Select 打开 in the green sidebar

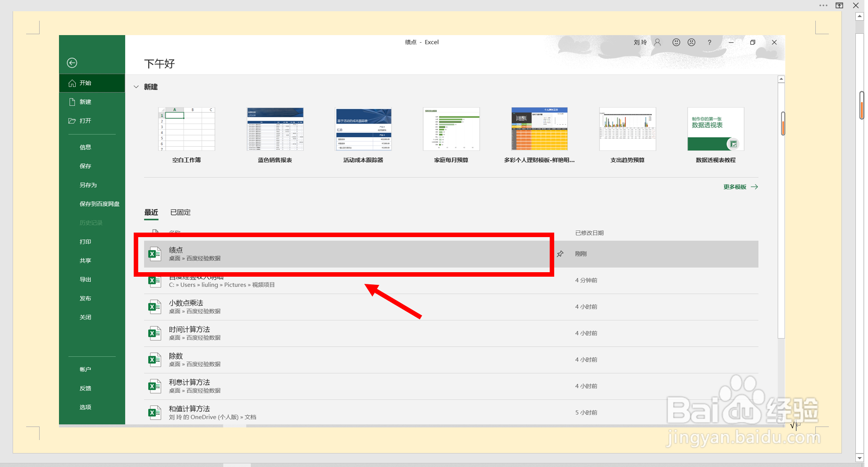click(92, 121)
